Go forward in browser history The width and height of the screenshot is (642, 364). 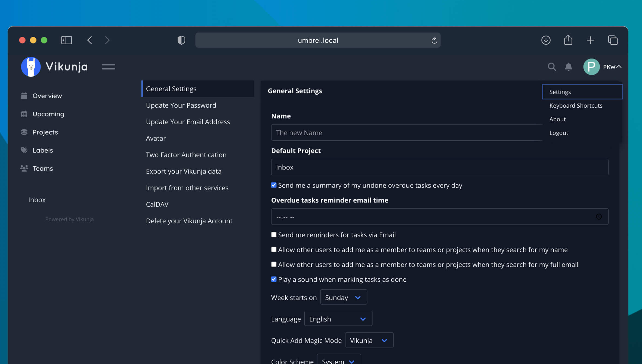coord(107,40)
